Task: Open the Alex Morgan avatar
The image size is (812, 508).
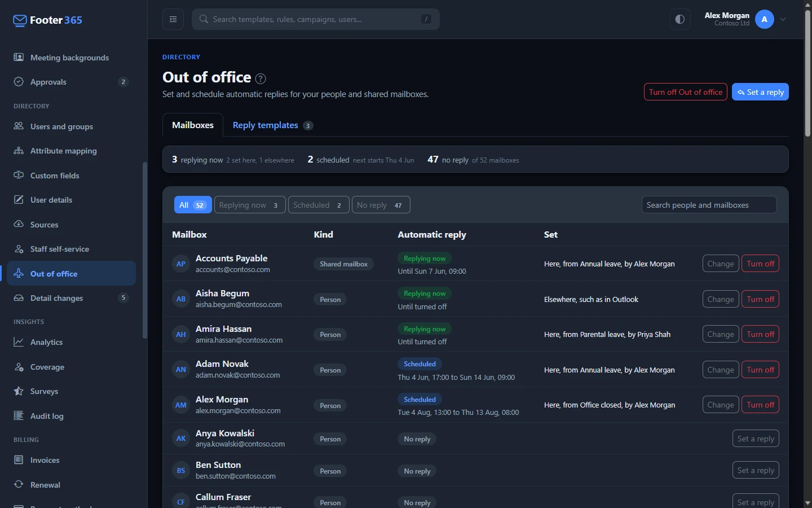Action: pos(764,19)
